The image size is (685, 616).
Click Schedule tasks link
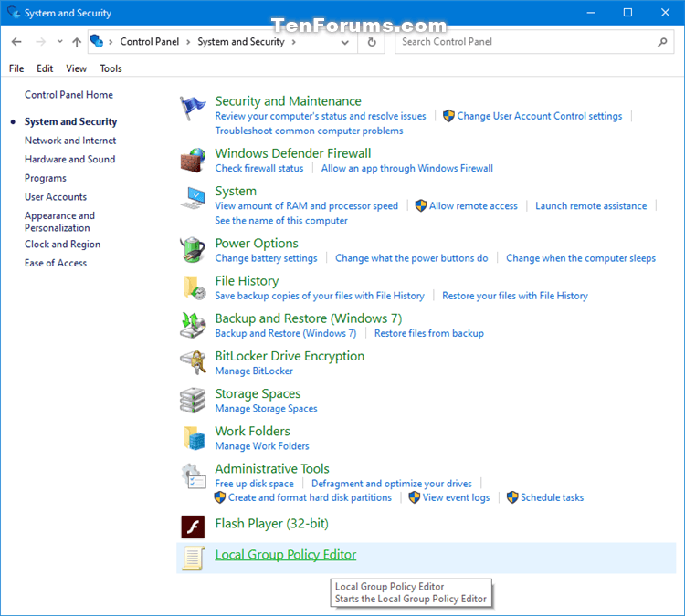coord(552,497)
